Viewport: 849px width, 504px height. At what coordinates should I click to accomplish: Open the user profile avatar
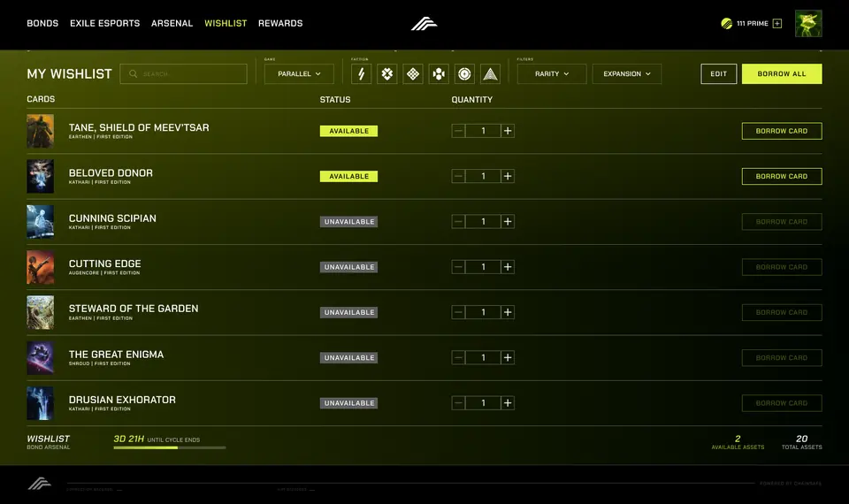808,23
